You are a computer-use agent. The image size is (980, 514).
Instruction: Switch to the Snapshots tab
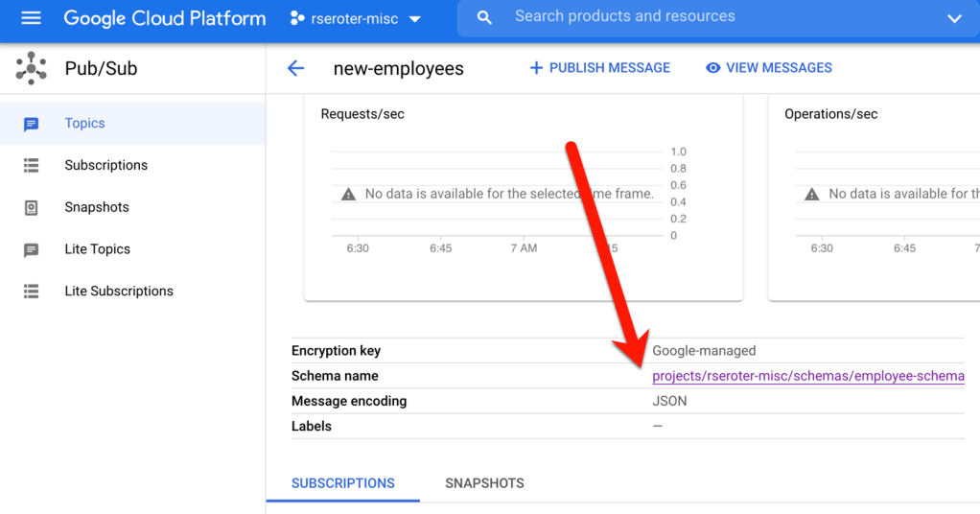coord(484,483)
